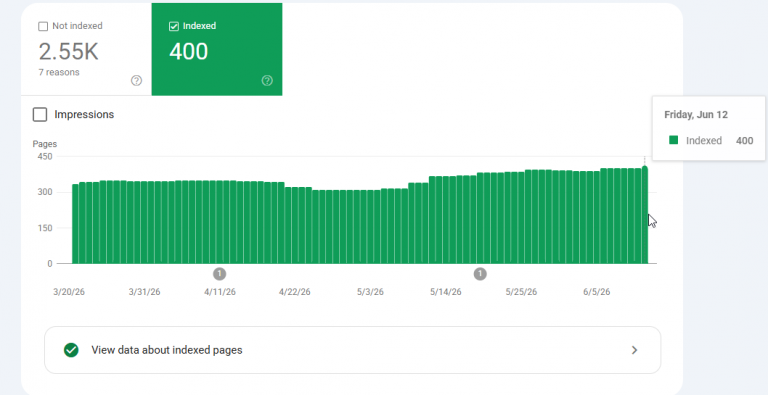This screenshot has width=768, height=395.
Task: Click the last chart bar for Jun 12
Action: tap(645, 216)
